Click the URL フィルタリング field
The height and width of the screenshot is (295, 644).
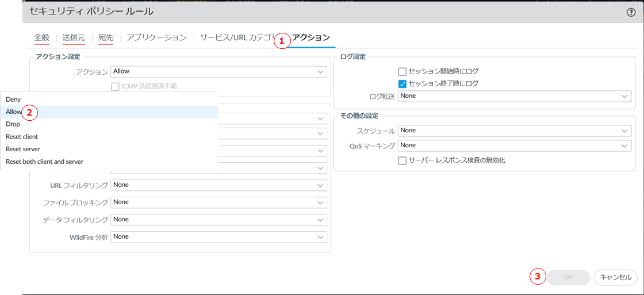click(218, 185)
